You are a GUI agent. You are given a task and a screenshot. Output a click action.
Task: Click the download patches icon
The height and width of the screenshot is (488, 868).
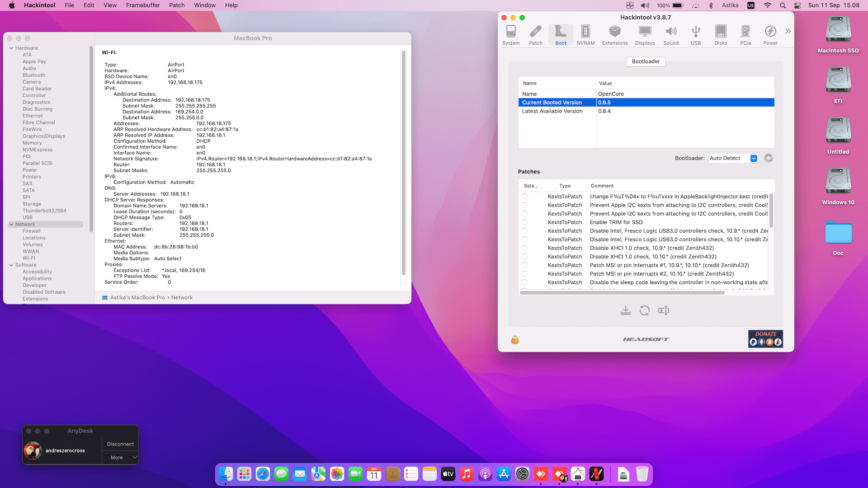coord(626,310)
